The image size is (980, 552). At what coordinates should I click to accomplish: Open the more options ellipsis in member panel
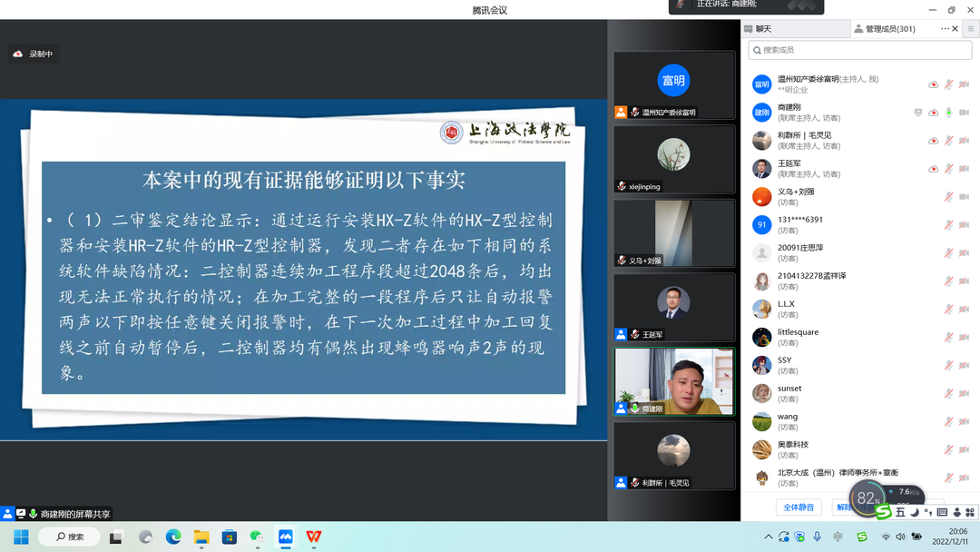[945, 29]
